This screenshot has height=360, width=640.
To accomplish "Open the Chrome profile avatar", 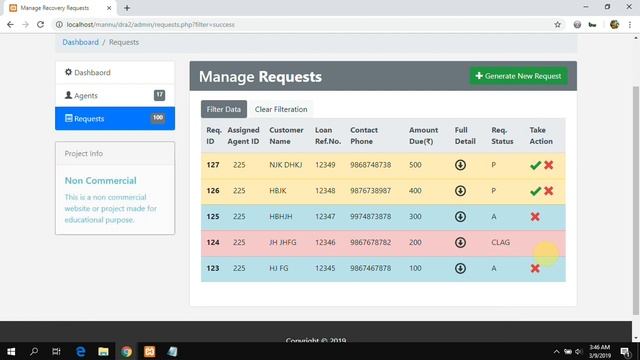I will 614,24.
